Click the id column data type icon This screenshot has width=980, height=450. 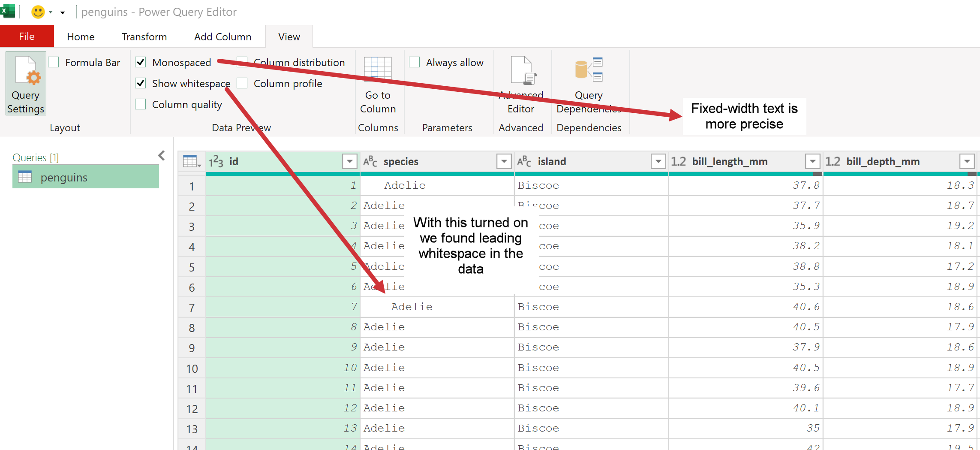pyautogui.click(x=216, y=162)
